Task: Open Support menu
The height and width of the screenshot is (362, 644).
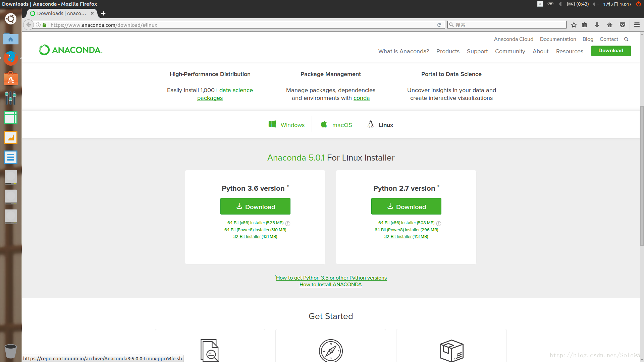Action: coord(477,51)
